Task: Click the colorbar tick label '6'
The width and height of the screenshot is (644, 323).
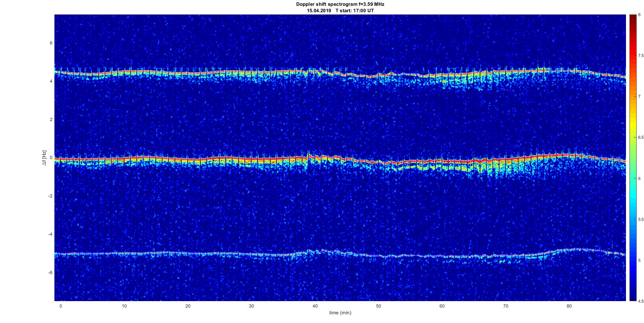Action: pyautogui.click(x=639, y=178)
